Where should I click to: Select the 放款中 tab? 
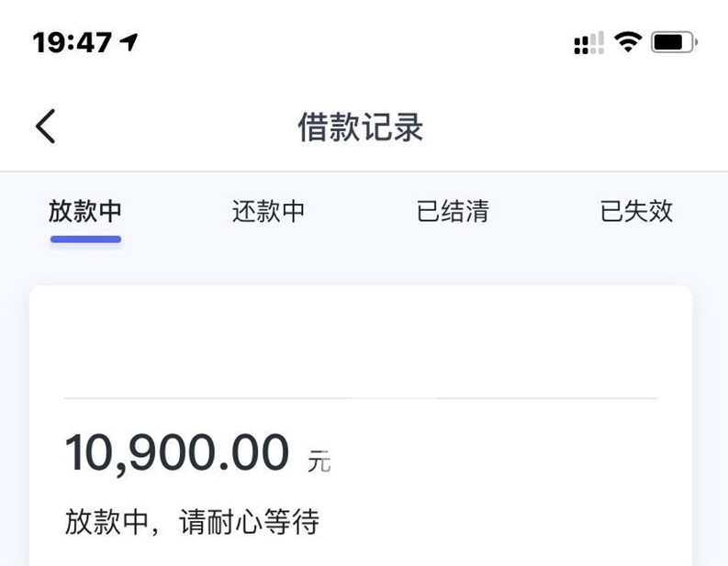click(85, 211)
